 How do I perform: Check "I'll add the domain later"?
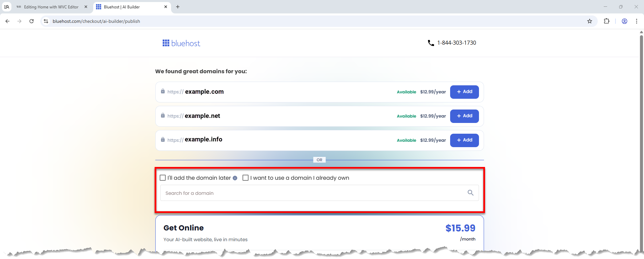(x=163, y=178)
